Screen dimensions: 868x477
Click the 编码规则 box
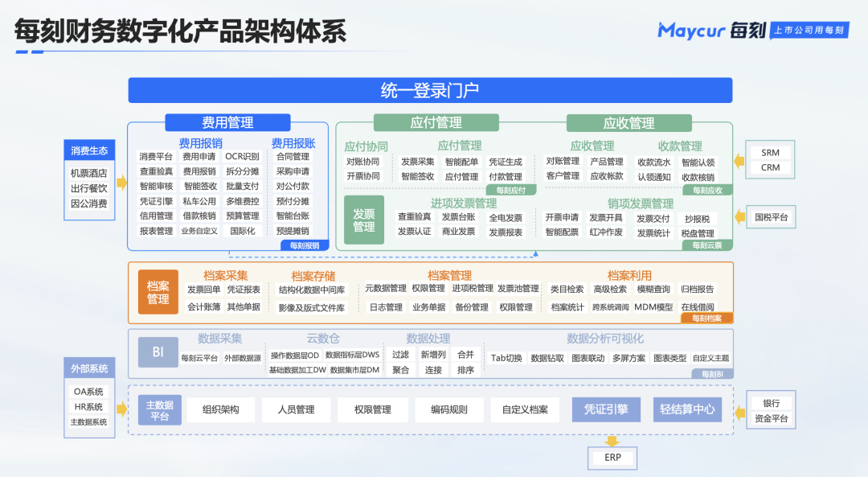pos(449,409)
